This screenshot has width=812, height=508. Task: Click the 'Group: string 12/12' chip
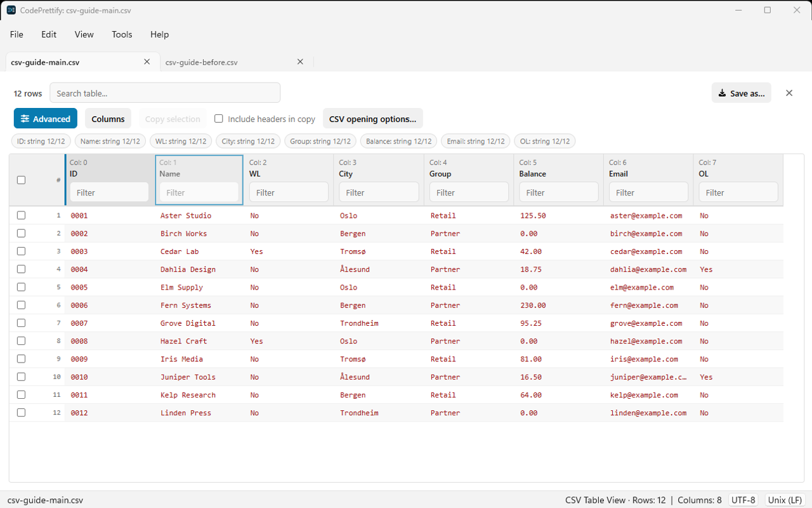(320, 141)
